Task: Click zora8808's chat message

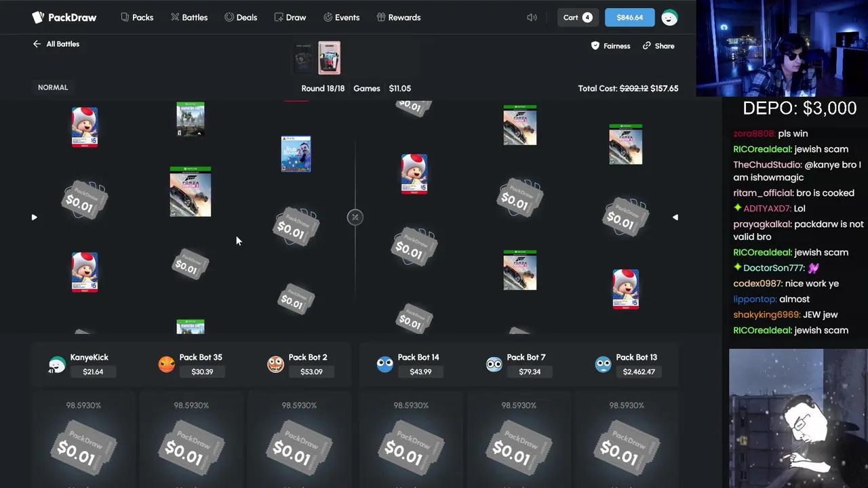Action: point(770,134)
